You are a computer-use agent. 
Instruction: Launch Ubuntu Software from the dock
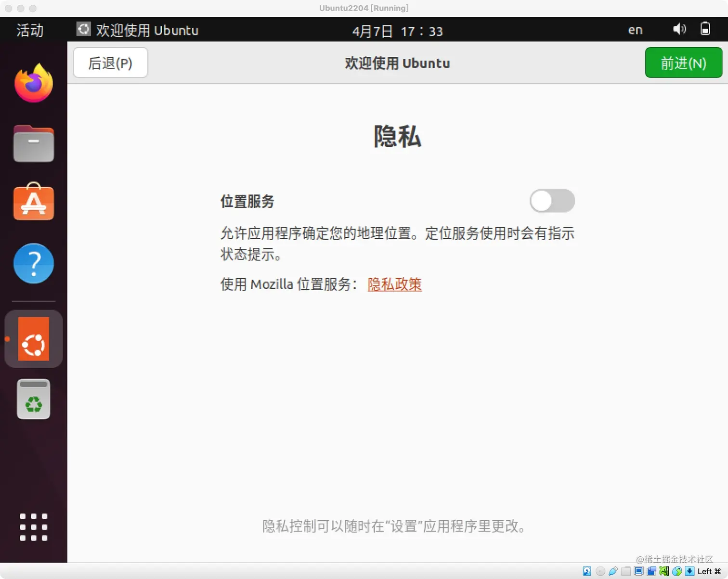click(34, 202)
